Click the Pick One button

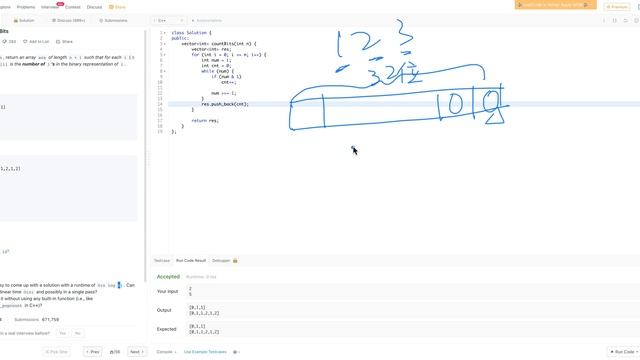tap(57, 351)
